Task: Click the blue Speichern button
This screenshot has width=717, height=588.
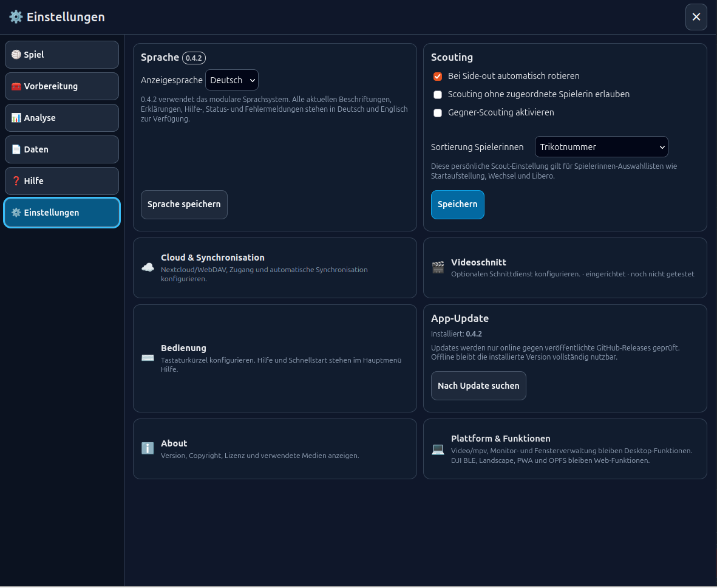Action: point(457,205)
